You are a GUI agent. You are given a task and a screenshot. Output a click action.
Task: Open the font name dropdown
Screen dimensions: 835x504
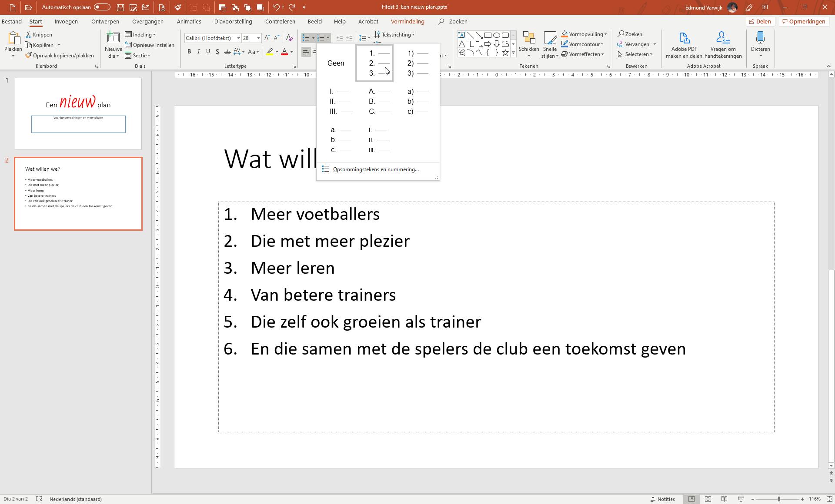[238, 38]
